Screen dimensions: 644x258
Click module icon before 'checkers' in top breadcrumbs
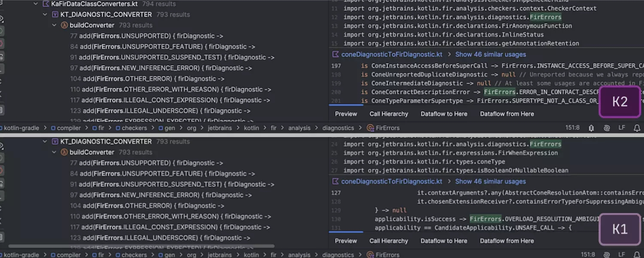pyautogui.click(x=118, y=128)
